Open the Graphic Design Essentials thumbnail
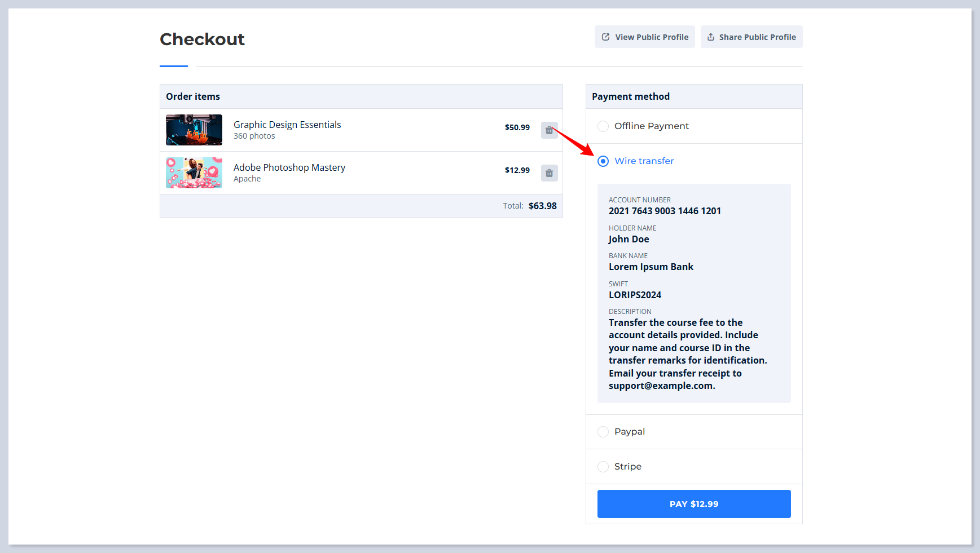The height and width of the screenshot is (553, 980). (x=194, y=130)
